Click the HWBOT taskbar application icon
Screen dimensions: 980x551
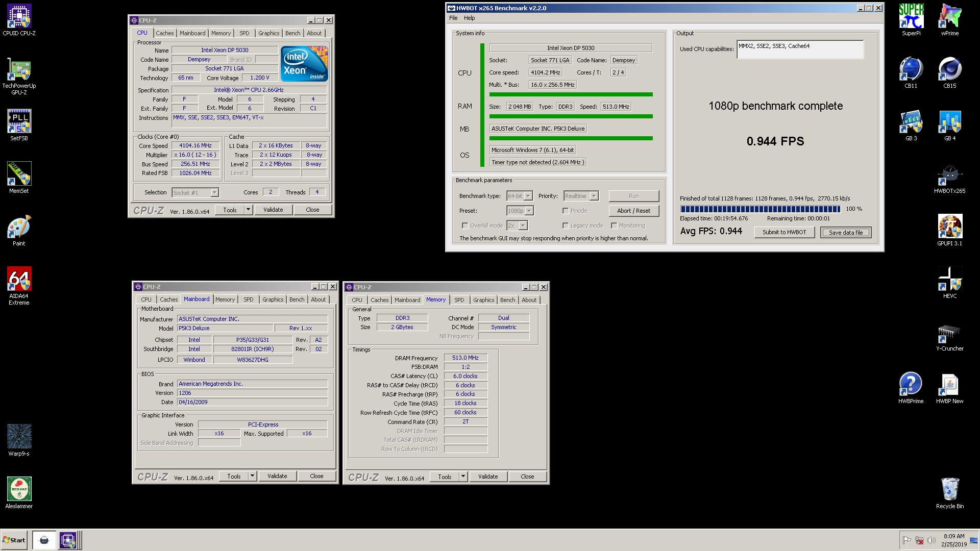(44, 540)
